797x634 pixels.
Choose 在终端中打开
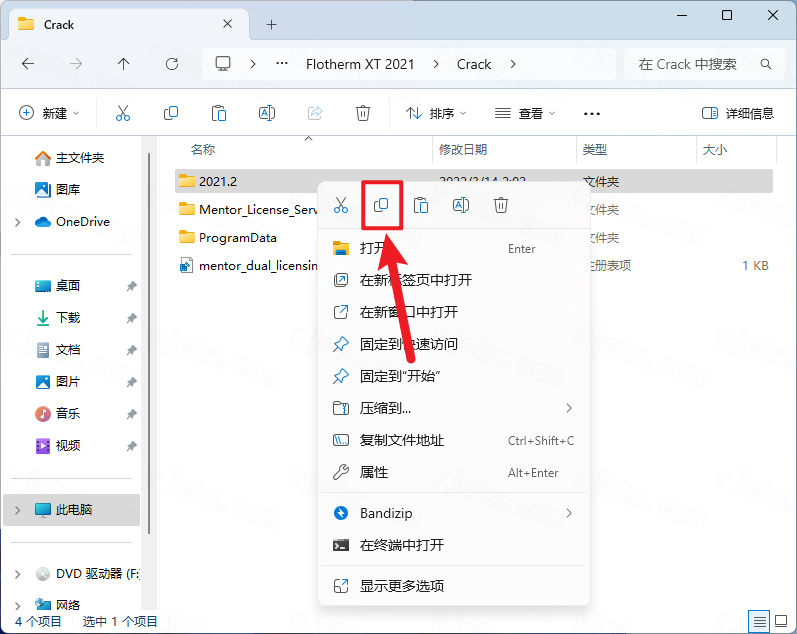[453, 546]
